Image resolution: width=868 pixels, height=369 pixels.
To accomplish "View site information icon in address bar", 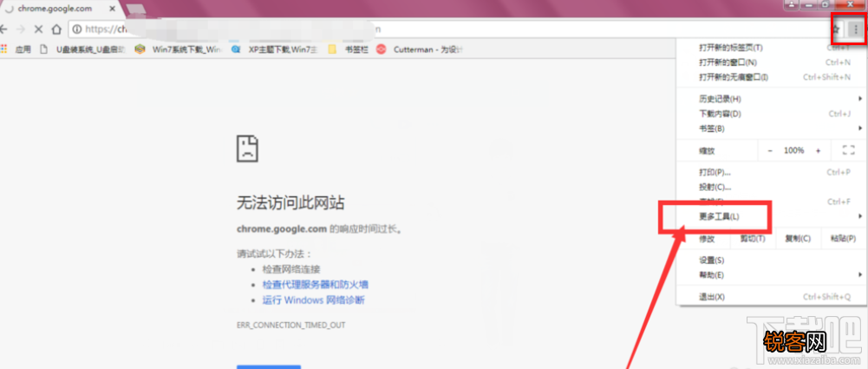I will click(77, 30).
